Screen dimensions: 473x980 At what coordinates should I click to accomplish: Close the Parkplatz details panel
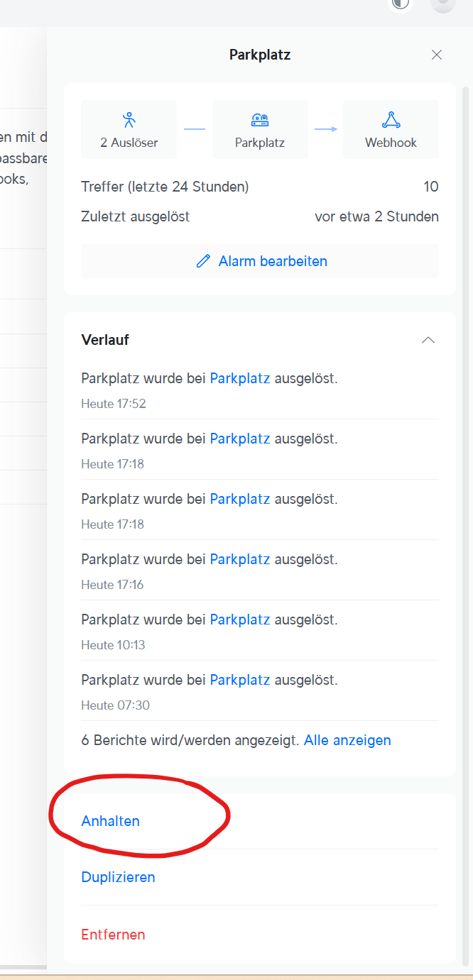coord(437,55)
